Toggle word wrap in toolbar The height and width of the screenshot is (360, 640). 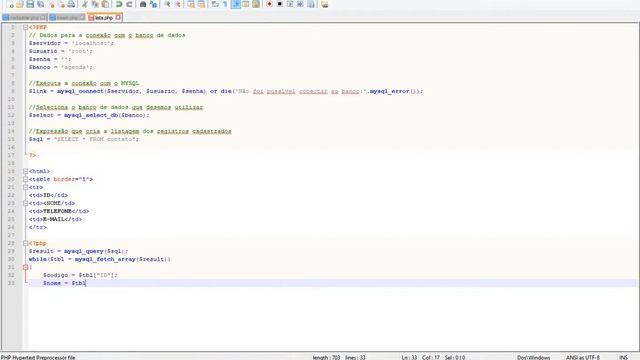pos(215,4)
